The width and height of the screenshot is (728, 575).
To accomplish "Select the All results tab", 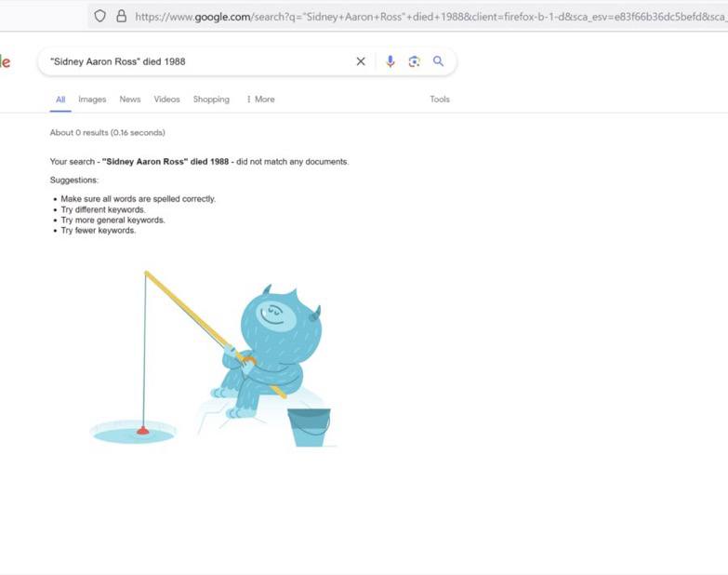I will 60,100.
